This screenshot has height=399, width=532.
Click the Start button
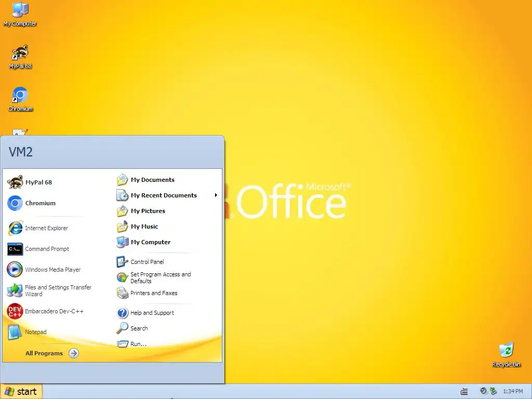pos(21,392)
